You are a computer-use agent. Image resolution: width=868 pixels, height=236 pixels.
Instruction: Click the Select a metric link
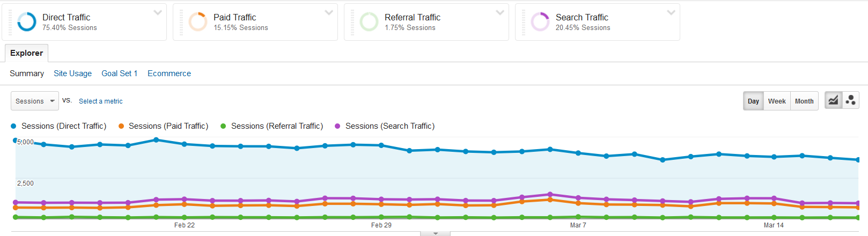click(100, 101)
